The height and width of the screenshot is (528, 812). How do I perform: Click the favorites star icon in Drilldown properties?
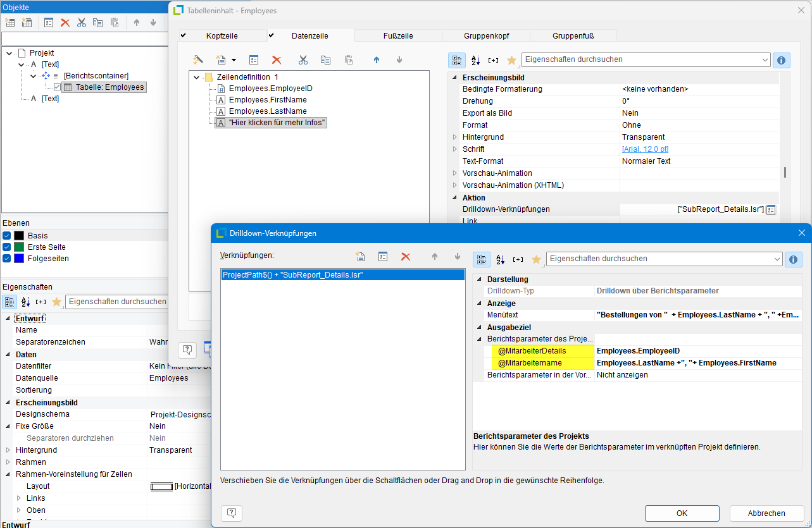tap(536, 259)
